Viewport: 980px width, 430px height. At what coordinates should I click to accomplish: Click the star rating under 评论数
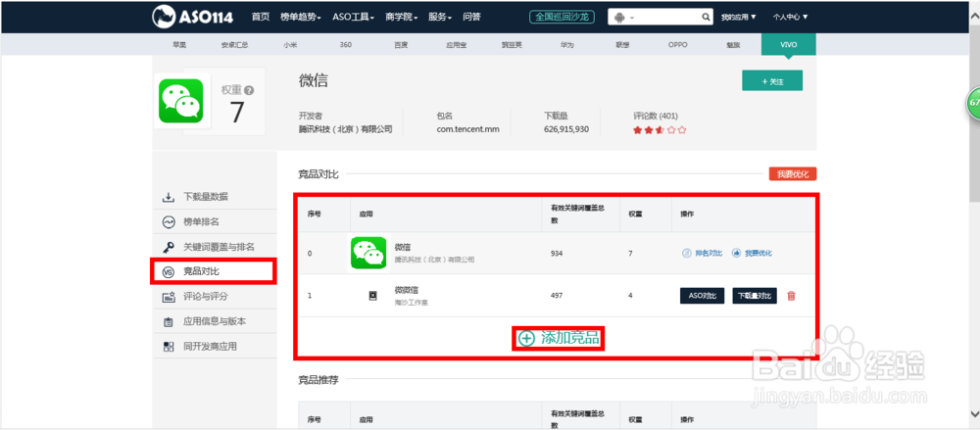[660, 130]
